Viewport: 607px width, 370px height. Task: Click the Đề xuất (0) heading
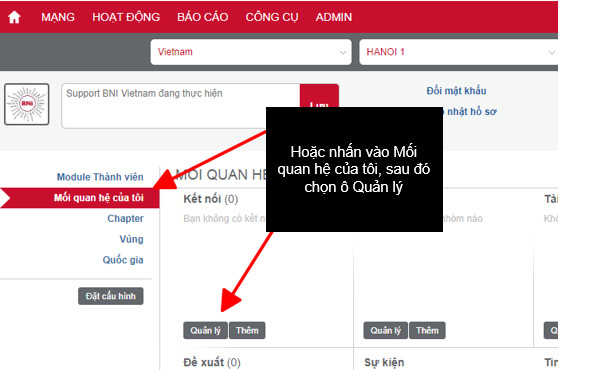click(212, 362)
